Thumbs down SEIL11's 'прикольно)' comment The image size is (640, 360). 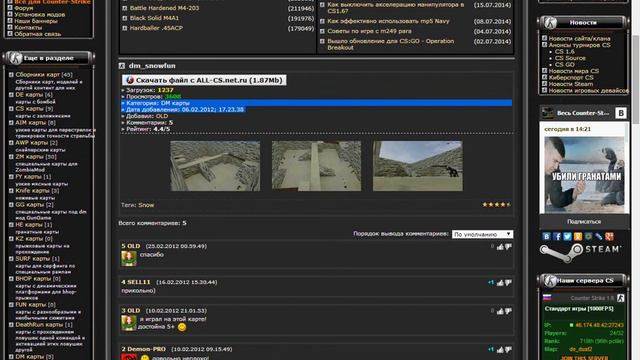[x=508, y=282]
